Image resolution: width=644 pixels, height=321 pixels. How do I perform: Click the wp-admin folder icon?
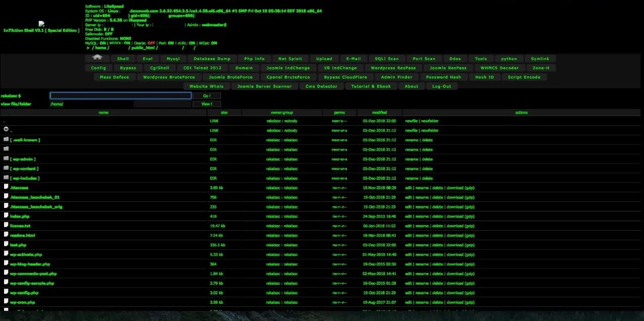pyautogui.click(x=6, y=158)
